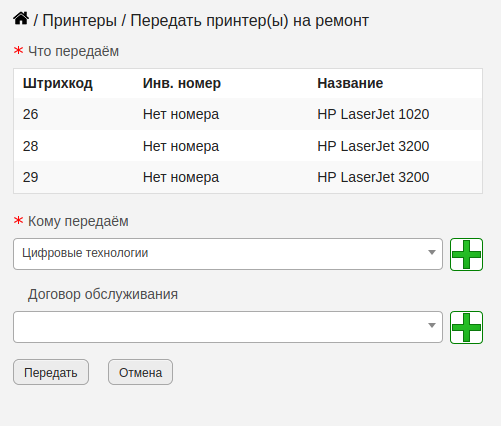
Task: Expand the Кому передаём dropdown arrow
Action: click(x=432, y=253)
